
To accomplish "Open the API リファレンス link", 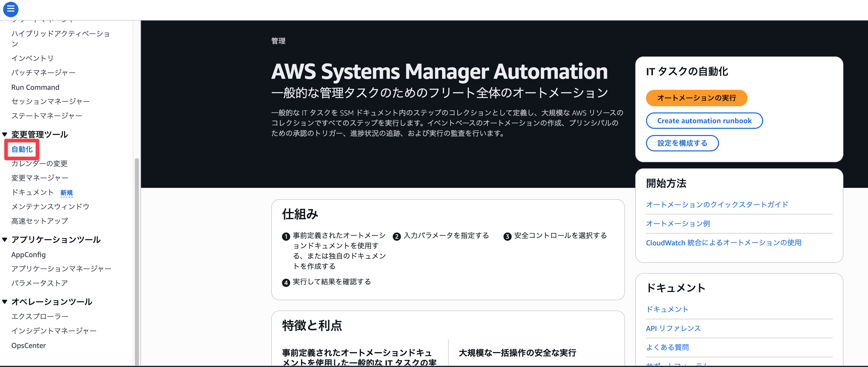I will (673, 329).
